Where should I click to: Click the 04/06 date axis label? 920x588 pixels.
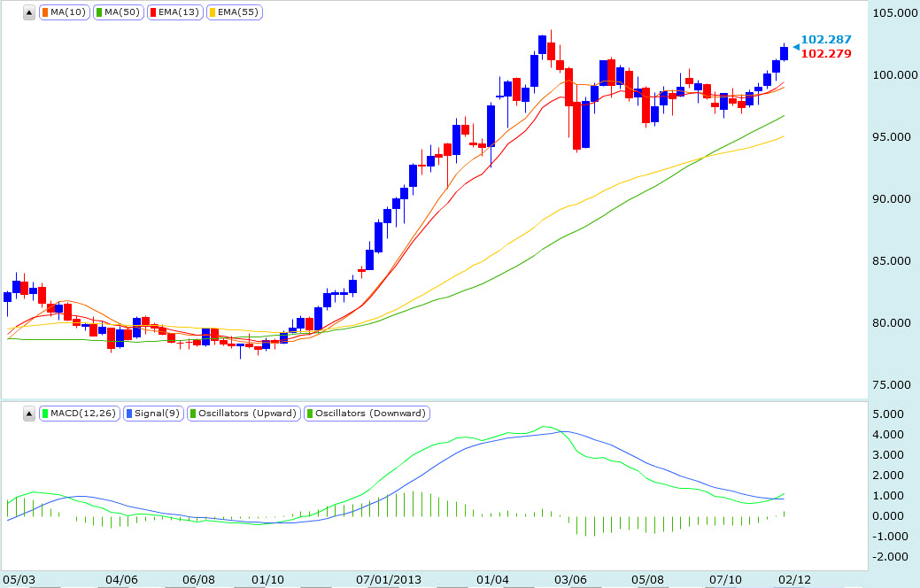(121, 580)
